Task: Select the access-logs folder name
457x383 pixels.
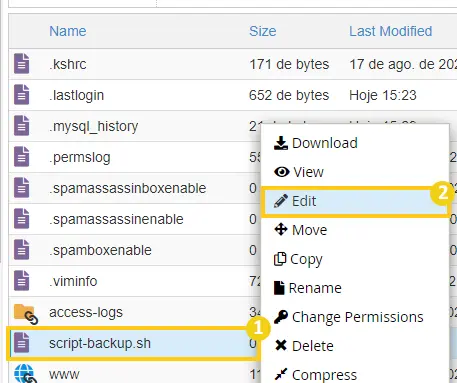Action: tap(86, 313)
